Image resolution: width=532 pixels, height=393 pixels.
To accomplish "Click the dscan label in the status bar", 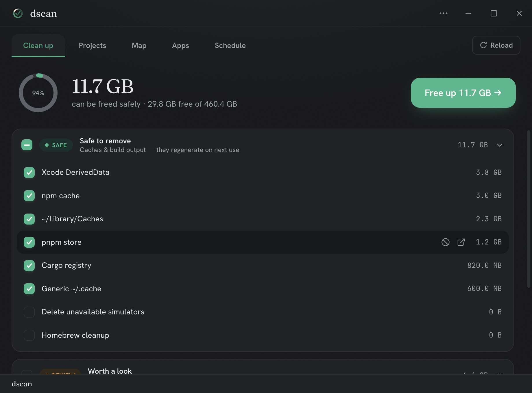I will (22, 384).
